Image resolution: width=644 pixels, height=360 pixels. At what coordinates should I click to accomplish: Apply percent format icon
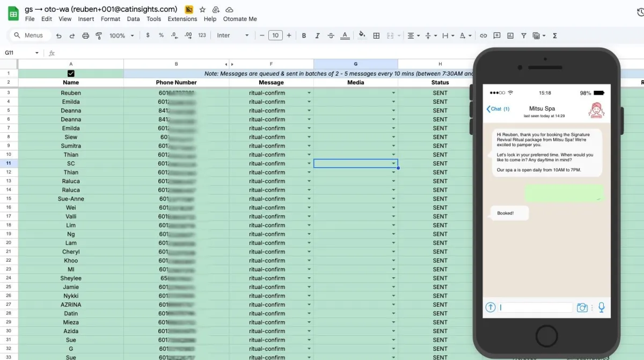point(161,35)
